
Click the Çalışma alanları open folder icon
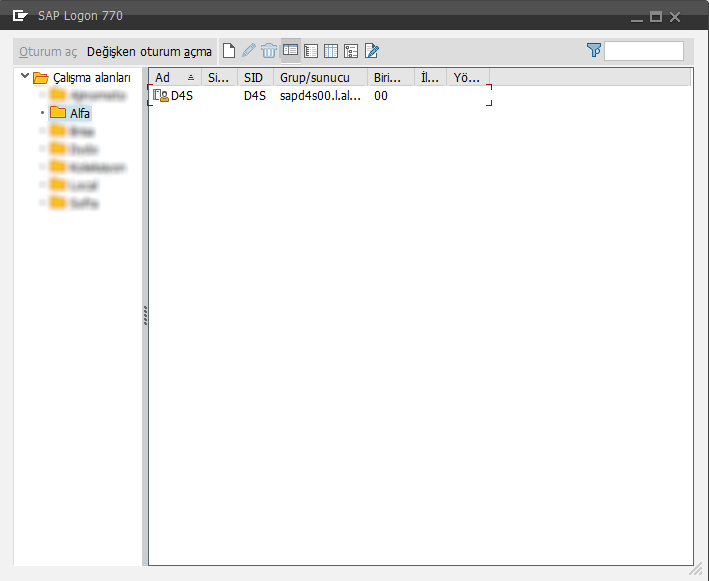click(x=41, y=78)
